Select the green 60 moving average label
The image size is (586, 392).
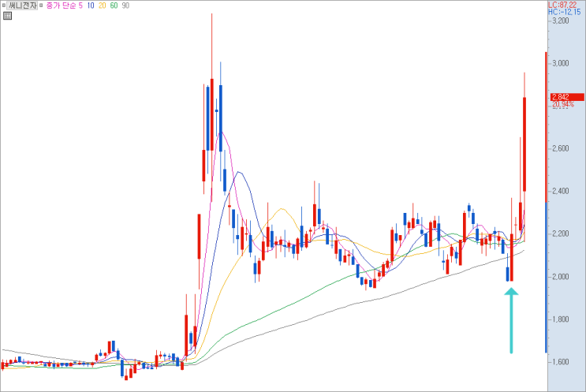pyautogui.click(x=114, y=6)
